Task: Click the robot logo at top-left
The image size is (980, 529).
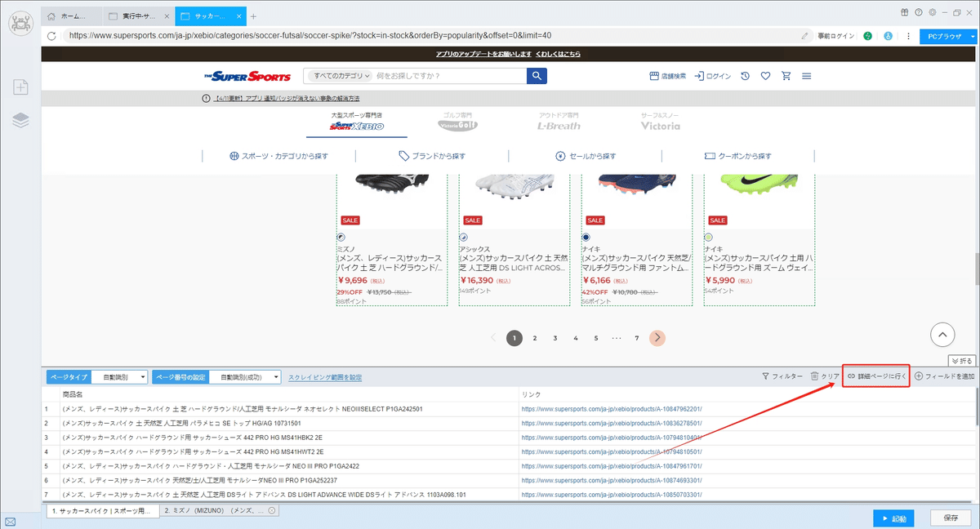Action: tap(20, 23)
